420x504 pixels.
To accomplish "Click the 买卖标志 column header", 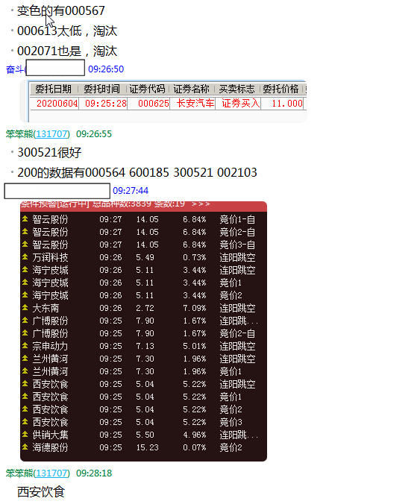I will coord(236,89).
